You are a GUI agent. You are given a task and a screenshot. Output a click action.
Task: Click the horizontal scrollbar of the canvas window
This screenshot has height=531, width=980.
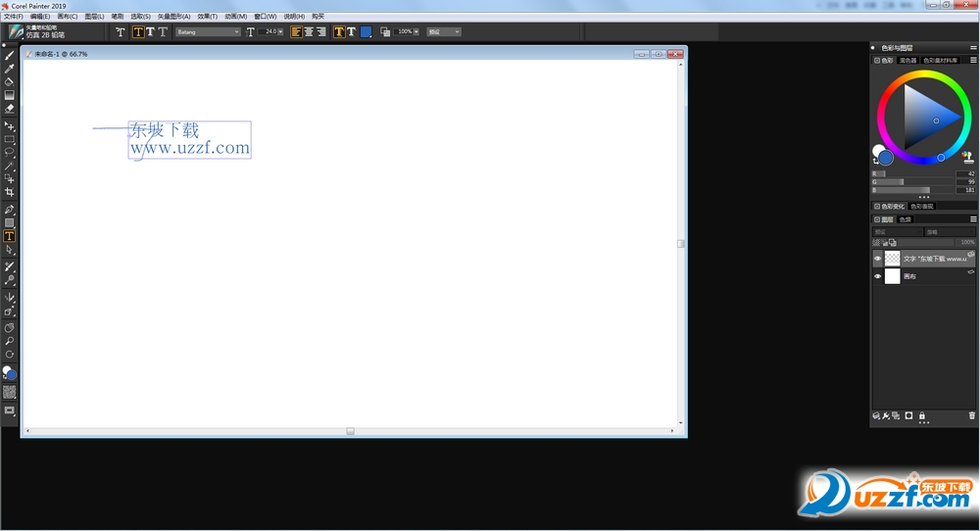click(x=350, y=431)
